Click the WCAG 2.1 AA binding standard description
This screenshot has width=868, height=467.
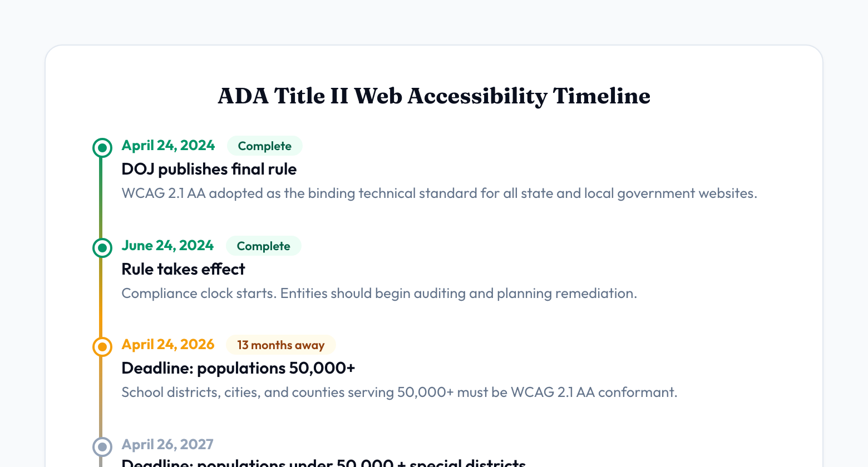pos(439,193)
